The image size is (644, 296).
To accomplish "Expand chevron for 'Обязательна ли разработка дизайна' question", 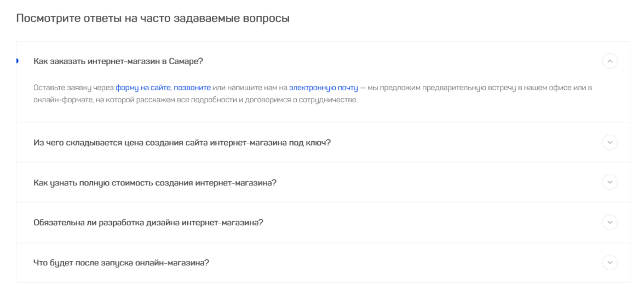I will [610, 222].
